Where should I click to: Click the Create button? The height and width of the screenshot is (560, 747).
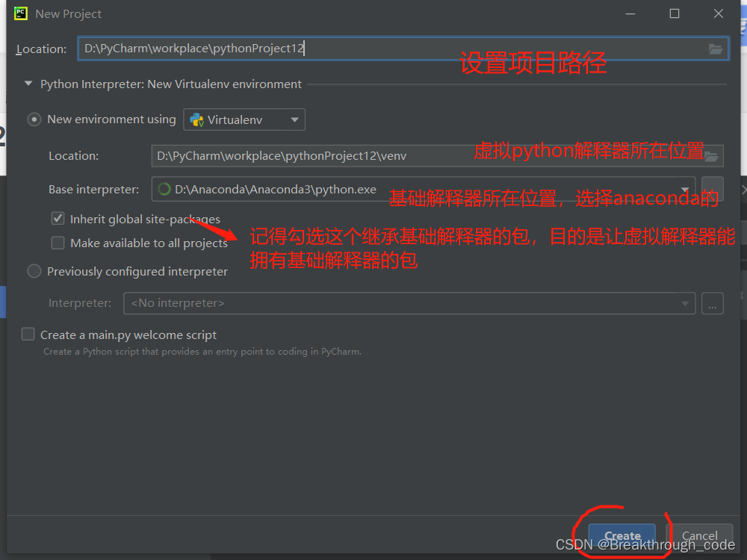coord(622,536)
